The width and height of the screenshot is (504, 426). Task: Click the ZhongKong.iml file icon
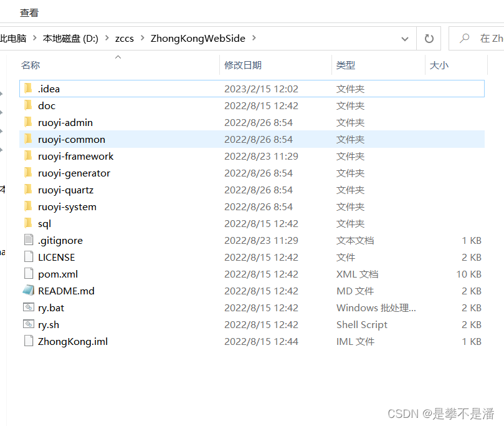(x=29, y=341)
